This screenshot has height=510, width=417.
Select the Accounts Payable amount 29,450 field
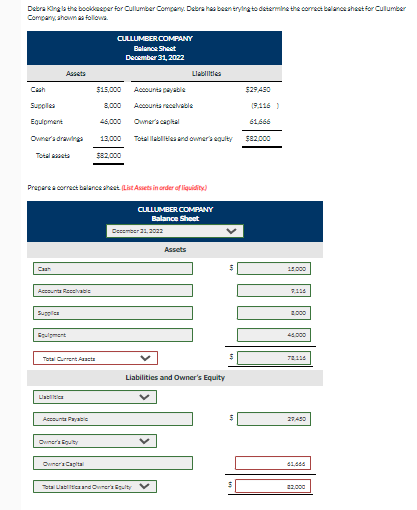[274, 419]
